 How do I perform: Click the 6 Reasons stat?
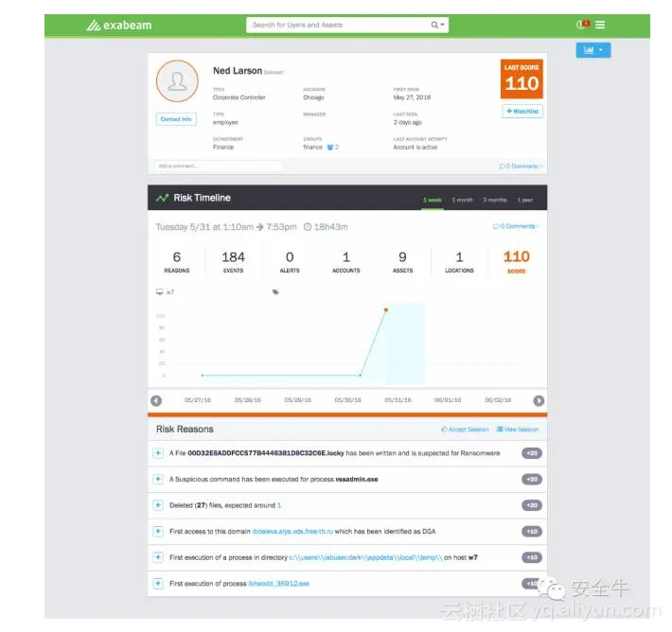[x=177, y=261]
